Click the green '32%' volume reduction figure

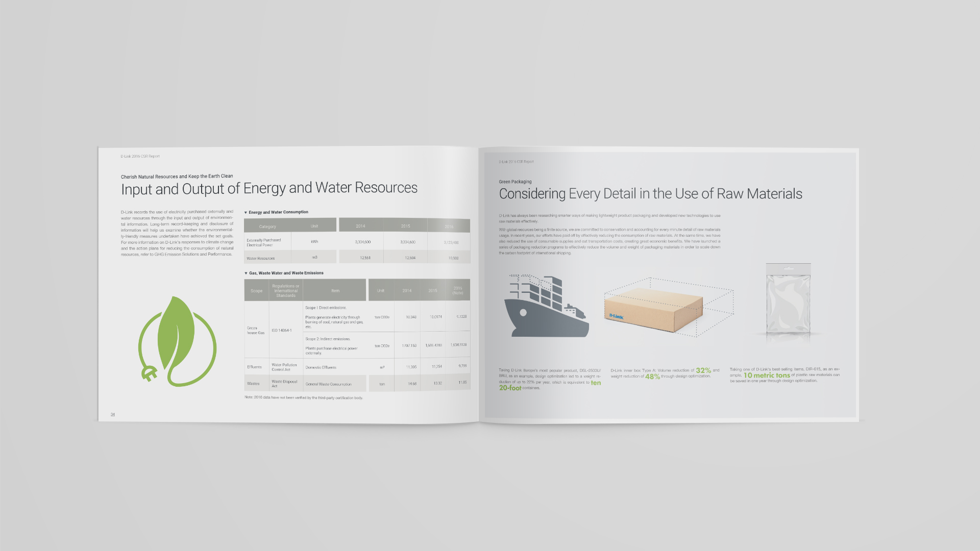[x=703, y=370]
